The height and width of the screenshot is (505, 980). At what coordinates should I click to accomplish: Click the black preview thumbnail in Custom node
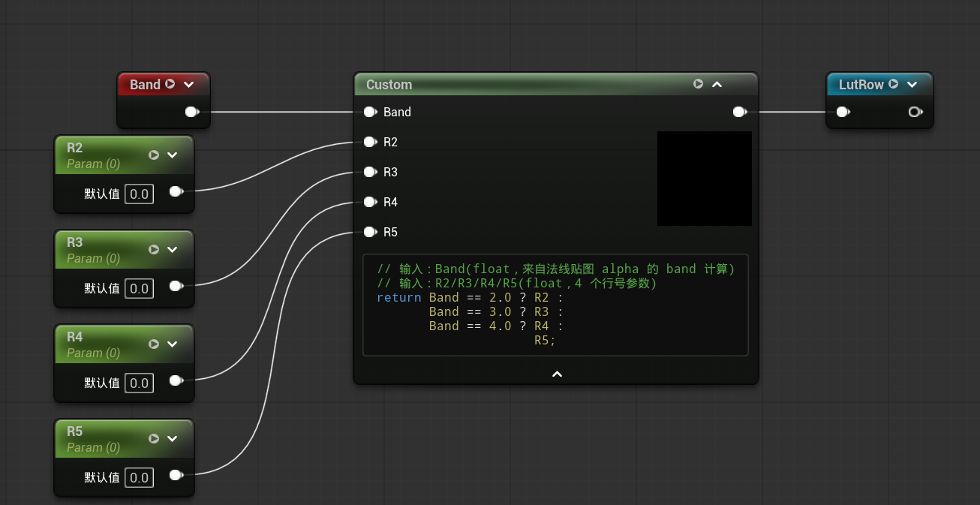point(705,179)
